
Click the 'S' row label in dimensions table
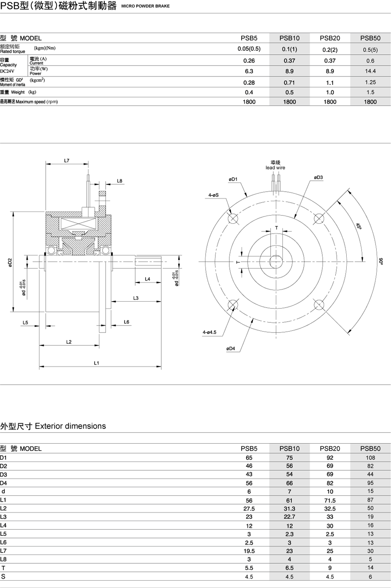coord(3,576)
